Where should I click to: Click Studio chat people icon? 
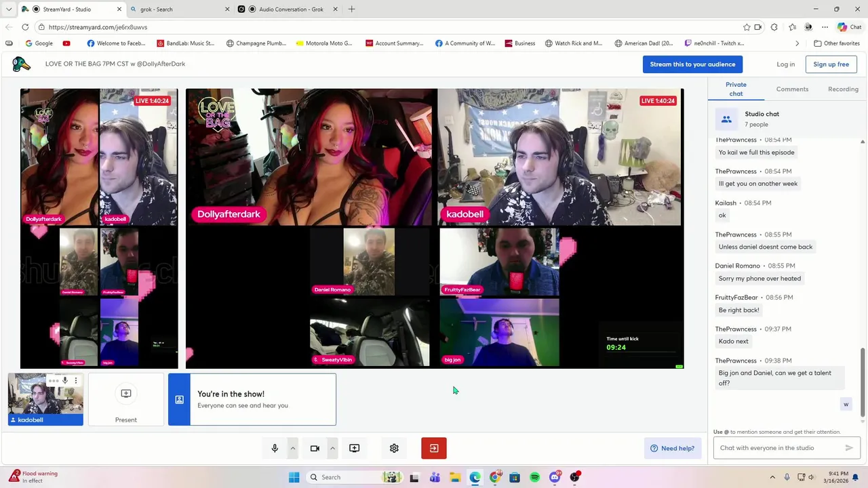tap(726, 119)
